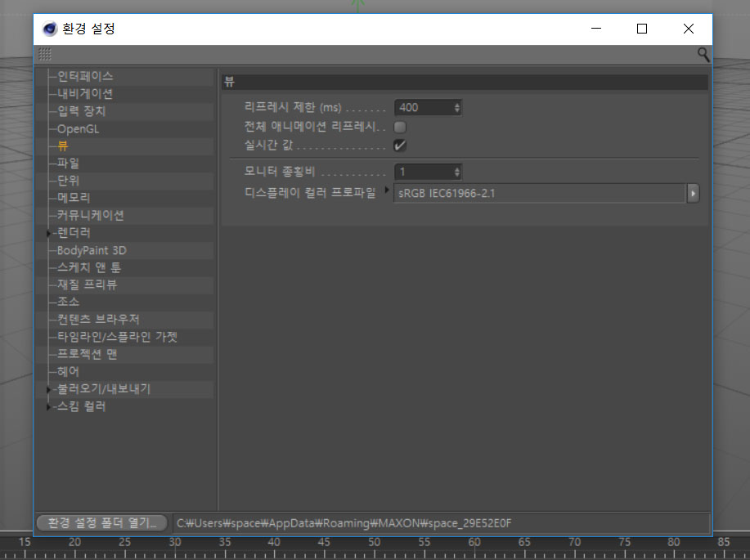Click the sRGB IEC61966-2.1 profile field

point(540,194)
